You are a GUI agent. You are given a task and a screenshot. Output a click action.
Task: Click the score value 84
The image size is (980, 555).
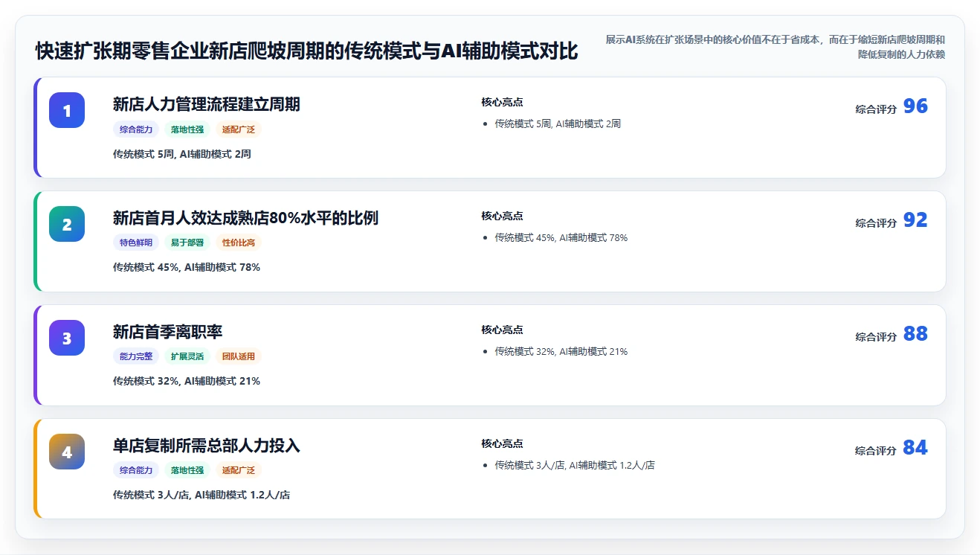(x=915, y=448)
